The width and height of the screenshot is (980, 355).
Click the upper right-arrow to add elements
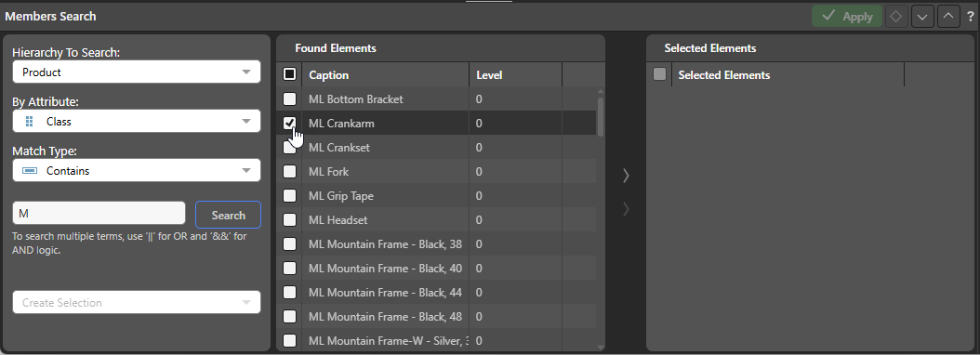coord(626,177)
